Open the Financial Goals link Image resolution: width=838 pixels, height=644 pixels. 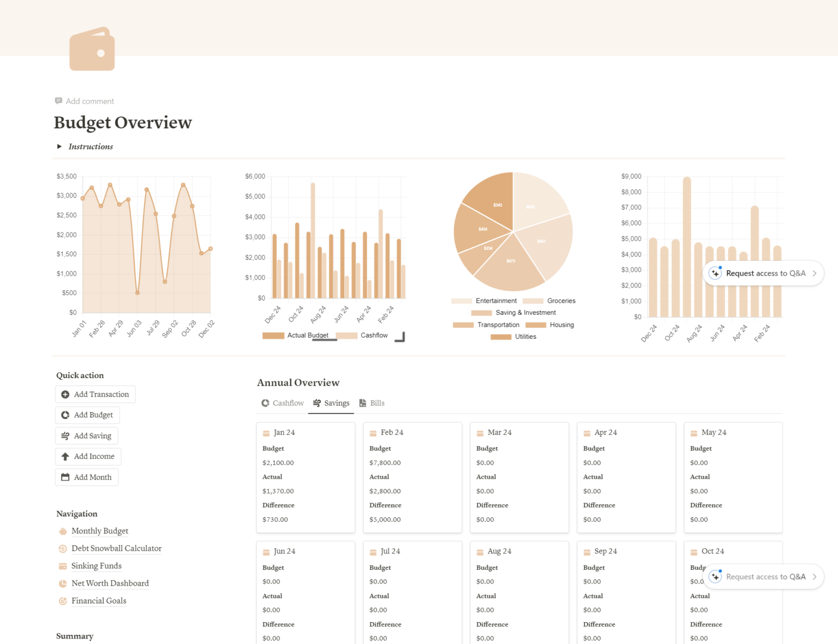coord(99,601)
